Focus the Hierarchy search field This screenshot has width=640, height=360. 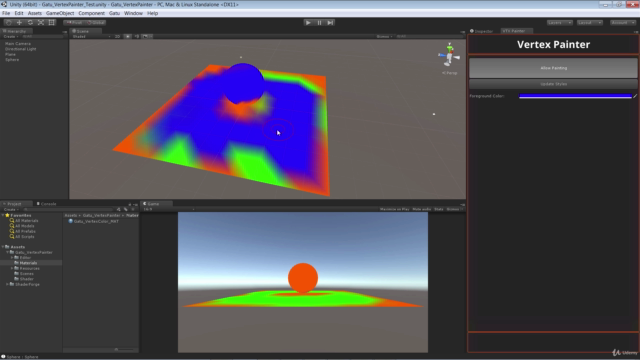point(42,36)
